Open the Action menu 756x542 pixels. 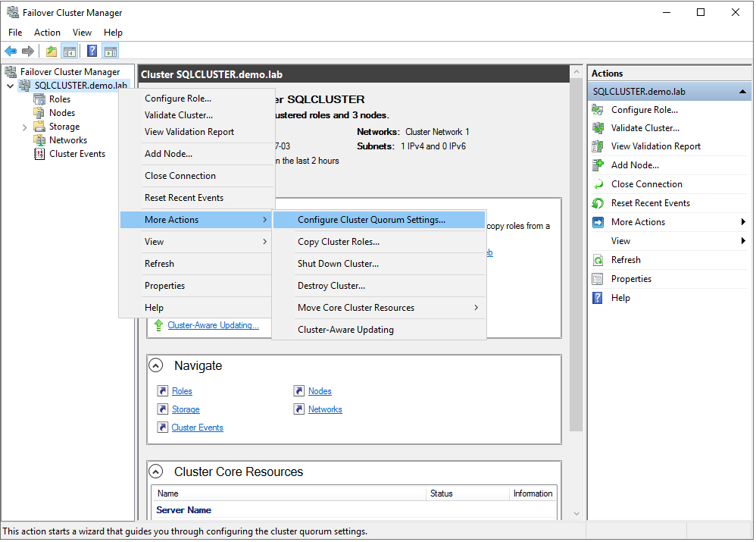pos(47,32)
